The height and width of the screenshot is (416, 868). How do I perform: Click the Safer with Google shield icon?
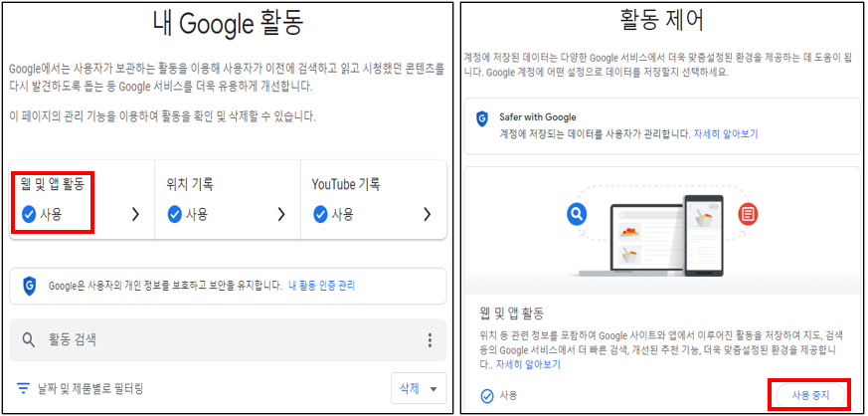(x=482, y=118)
